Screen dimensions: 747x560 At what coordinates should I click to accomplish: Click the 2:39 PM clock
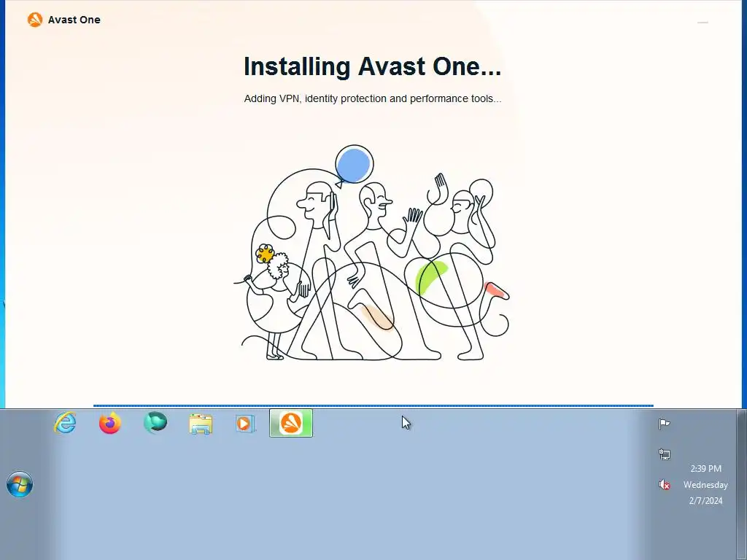[x=705, y=469]
